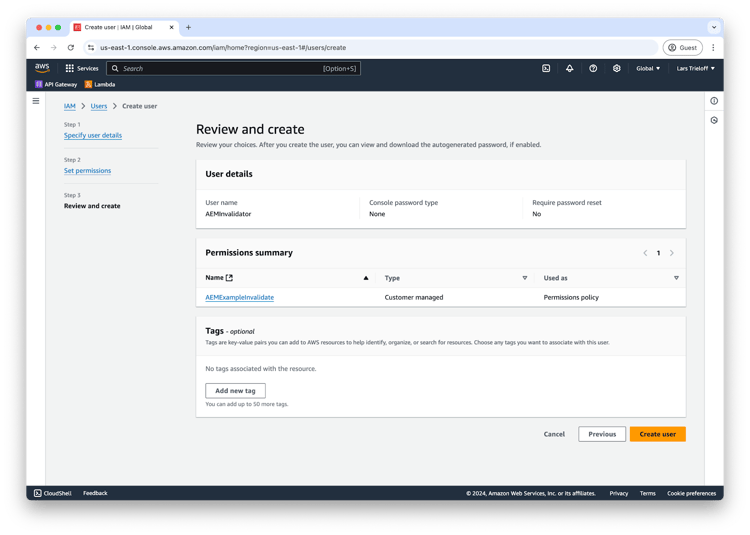Click the Add new tag button

coord(235,391)
